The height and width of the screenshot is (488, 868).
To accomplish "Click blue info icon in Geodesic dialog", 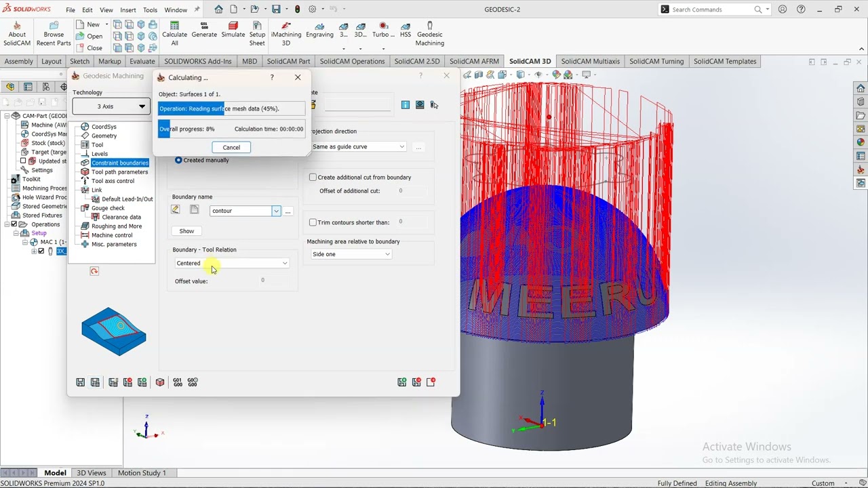I will (405, 104).
